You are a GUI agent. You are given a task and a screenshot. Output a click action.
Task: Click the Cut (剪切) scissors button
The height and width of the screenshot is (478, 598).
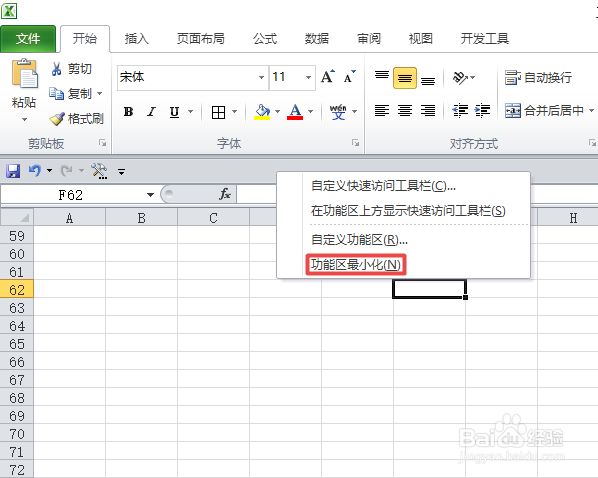(x=72, y=69)
